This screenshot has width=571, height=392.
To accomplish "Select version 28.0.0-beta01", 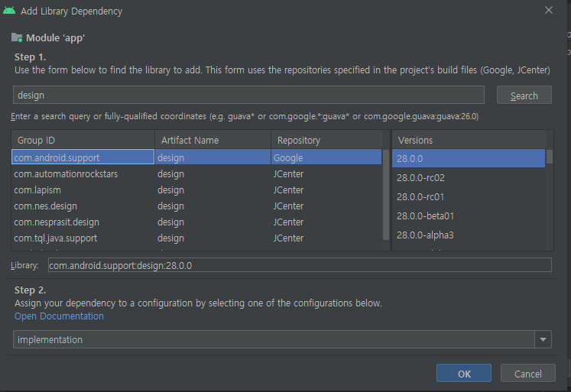I will pyautogui.click(x=469, y=215).
